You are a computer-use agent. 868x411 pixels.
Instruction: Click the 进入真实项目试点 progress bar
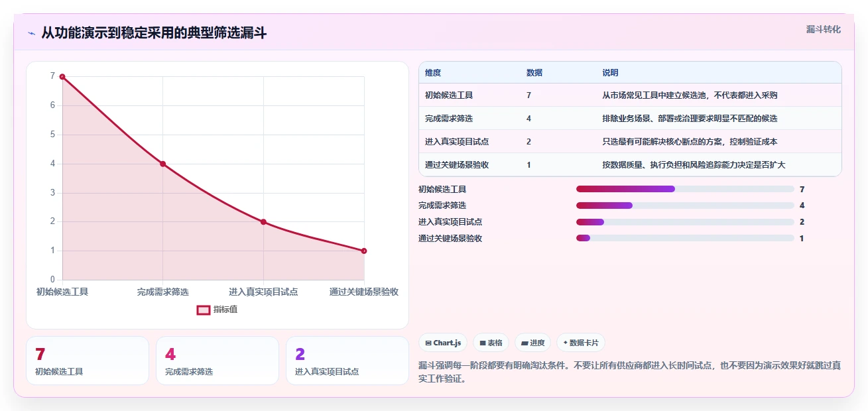[685, 222]
